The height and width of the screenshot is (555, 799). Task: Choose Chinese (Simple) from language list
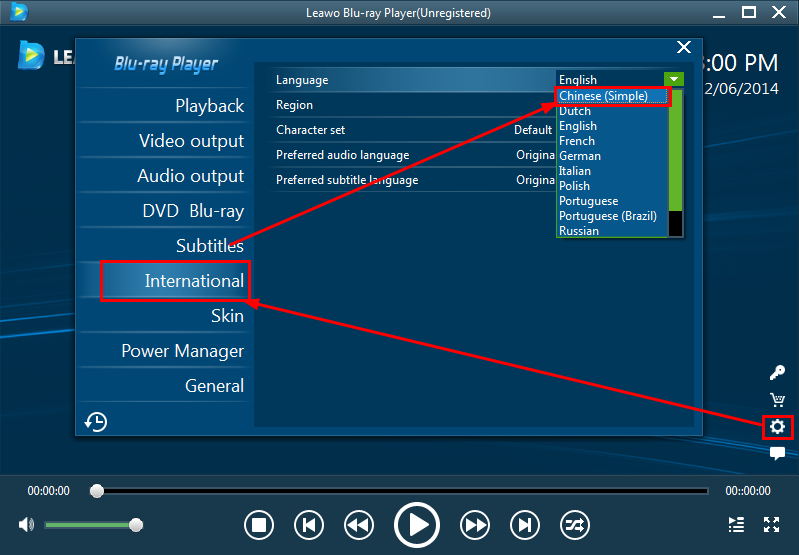pos(612,96)
